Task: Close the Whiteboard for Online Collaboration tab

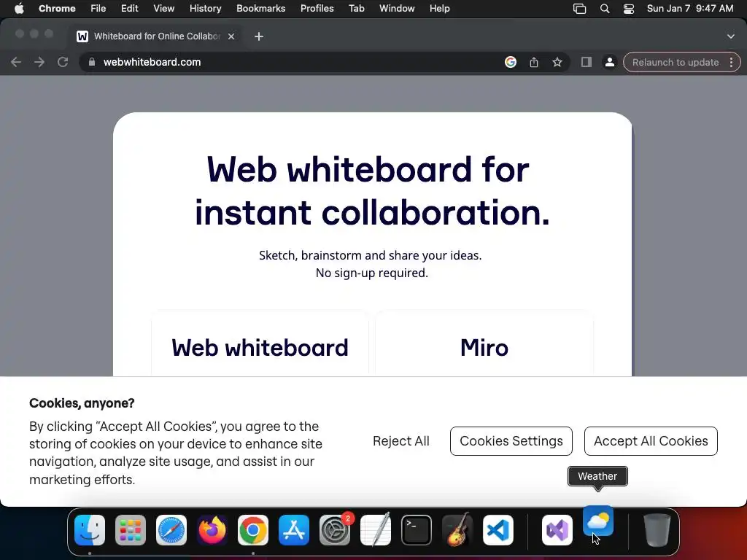Action: [x=231, y=36]
